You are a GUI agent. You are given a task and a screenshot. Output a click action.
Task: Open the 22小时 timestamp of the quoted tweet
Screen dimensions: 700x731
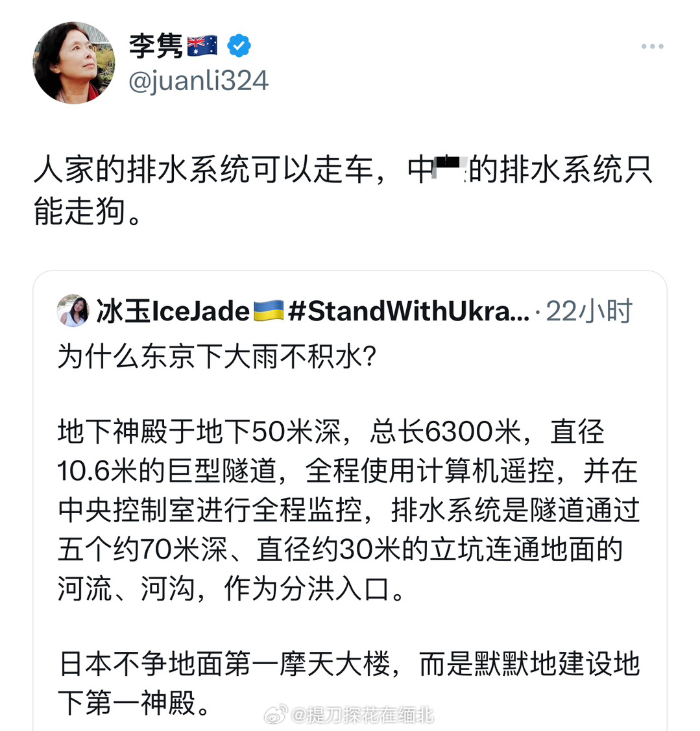589,311
